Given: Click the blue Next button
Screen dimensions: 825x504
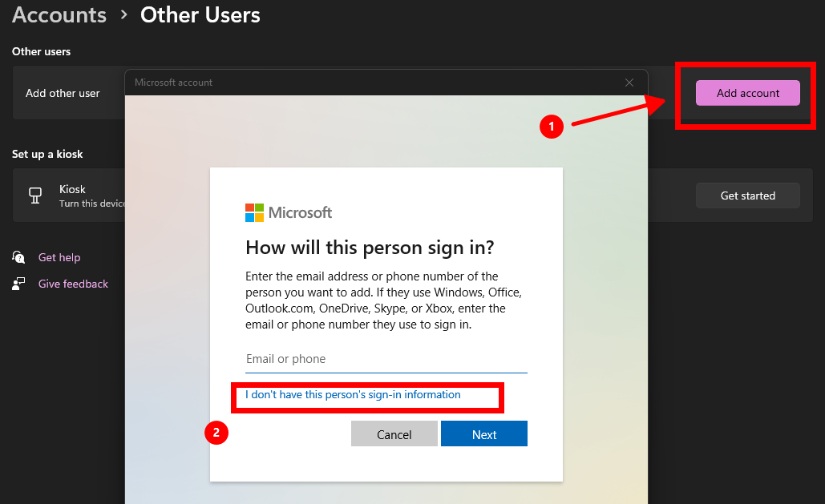Looking at the screenshot, I should (x=484, y=434).
